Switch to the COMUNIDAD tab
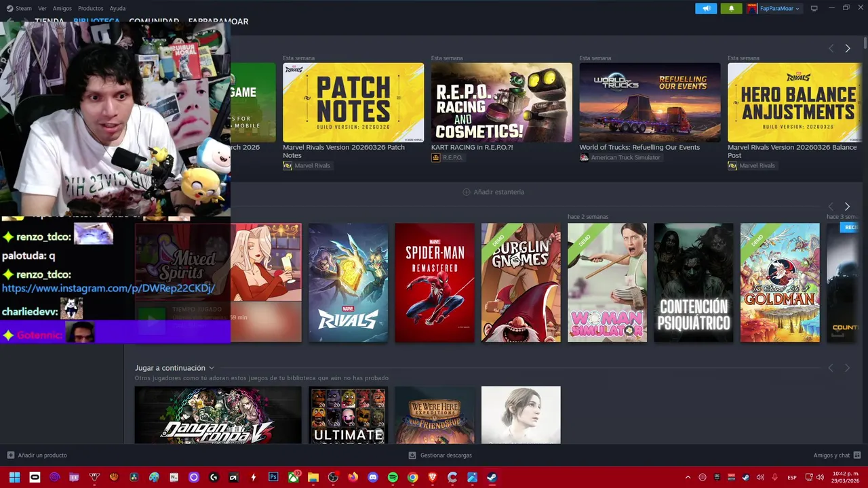 point(154,21)
